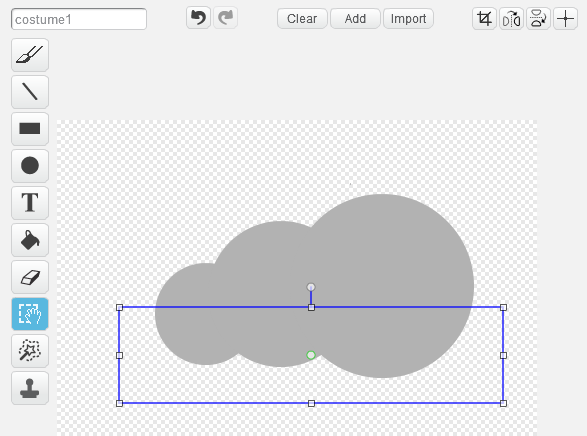Click the Redo arrow button
This screenshot has height=436, width=587.
[x=225, y=18]
